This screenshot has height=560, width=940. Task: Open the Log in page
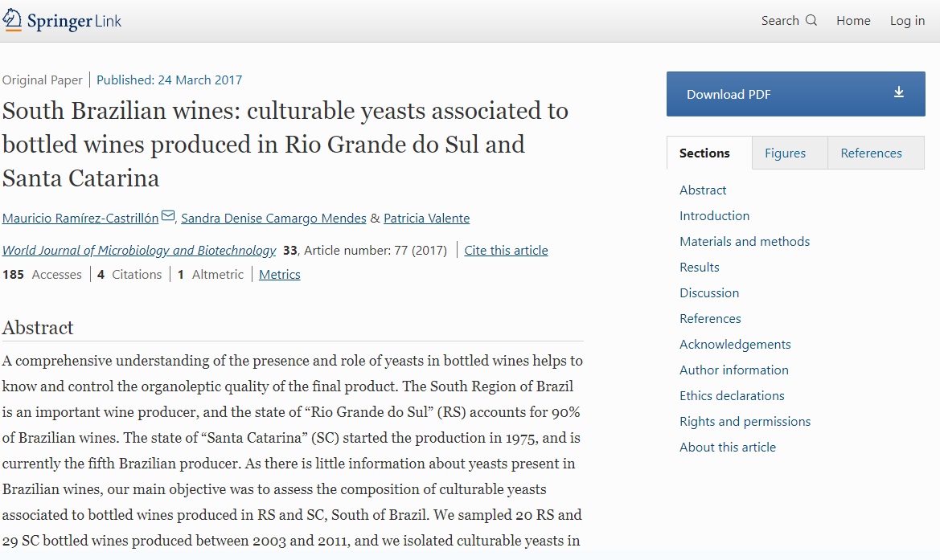pos(907,21)
